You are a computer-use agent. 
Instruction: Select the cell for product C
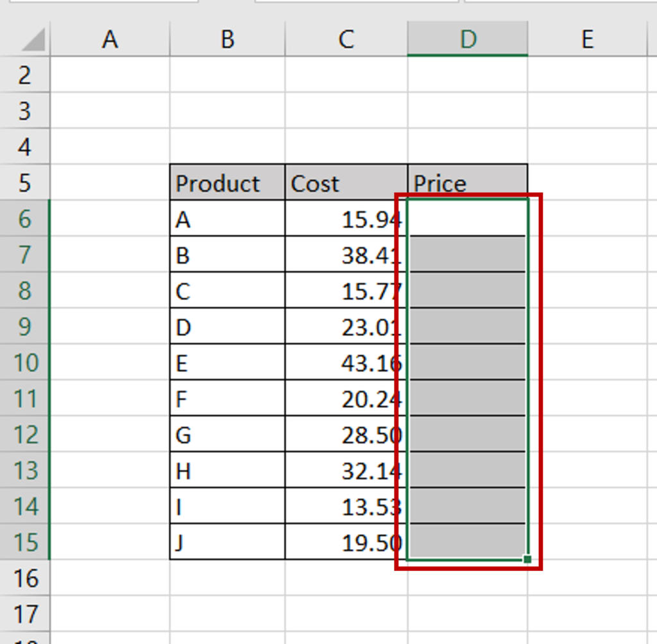click(228, 290)
